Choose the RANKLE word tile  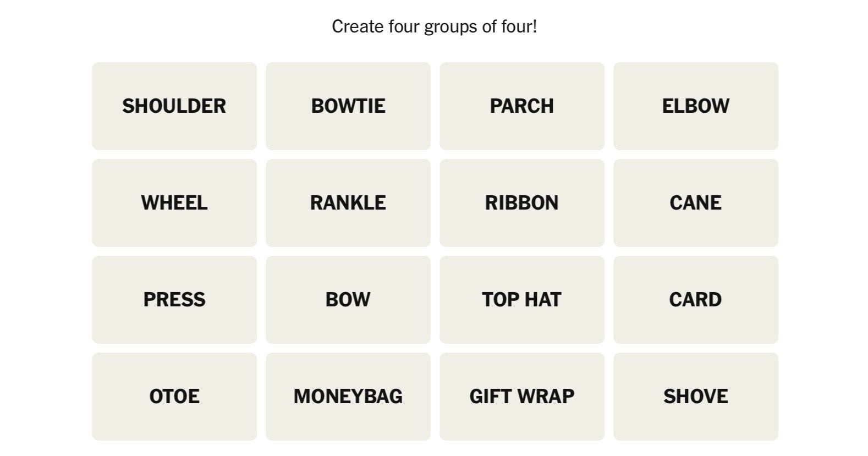click(348, 203)
